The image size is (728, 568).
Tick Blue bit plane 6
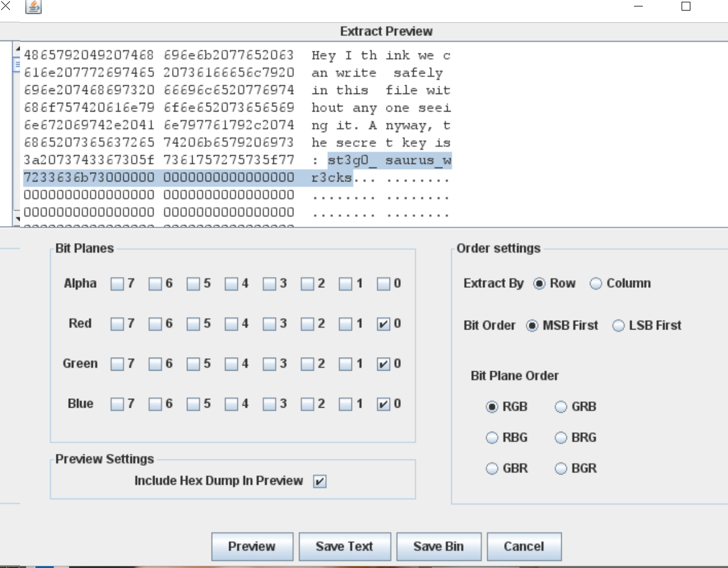click(155, 404)
